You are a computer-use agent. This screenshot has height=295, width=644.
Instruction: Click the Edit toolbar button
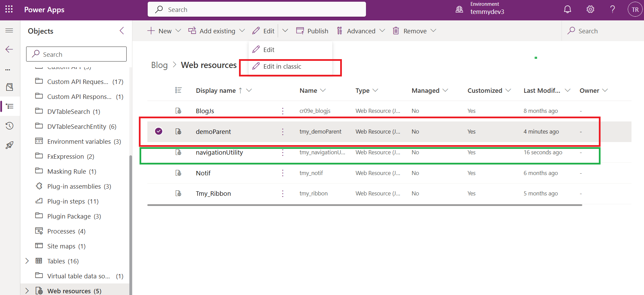pyautogui.click(x=263, y=31)
